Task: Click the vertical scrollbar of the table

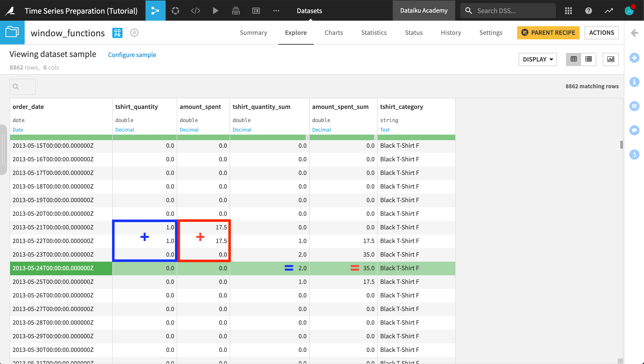Action: (621, 145)
